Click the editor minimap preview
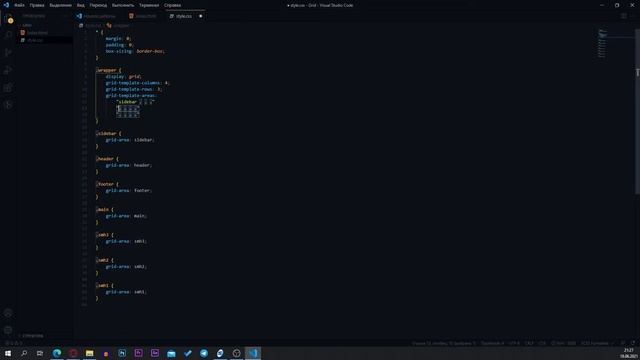This screenshot has width=640, height=360. pos(602,44)
